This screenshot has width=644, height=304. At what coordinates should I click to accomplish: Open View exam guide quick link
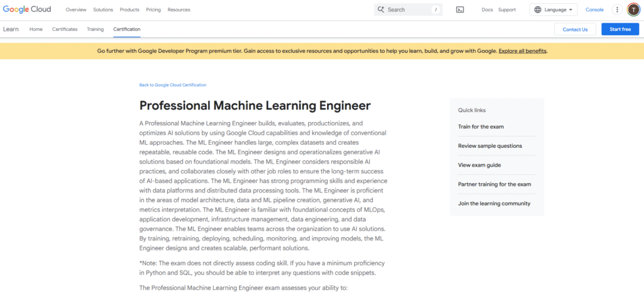(x=479, y=165)
